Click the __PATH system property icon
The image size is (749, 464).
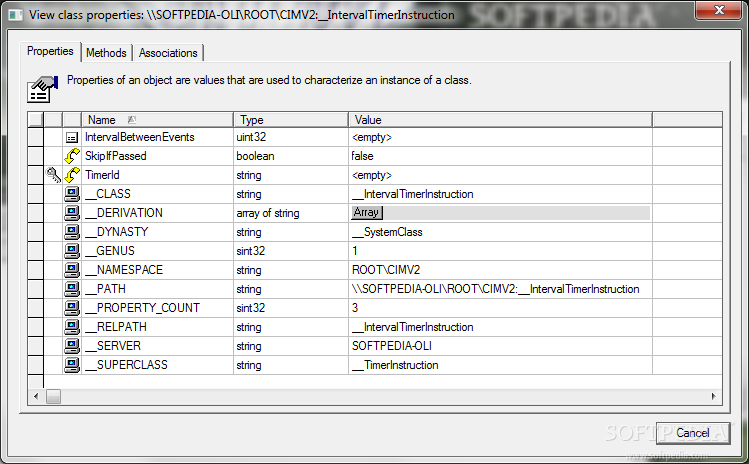point(72,289)
